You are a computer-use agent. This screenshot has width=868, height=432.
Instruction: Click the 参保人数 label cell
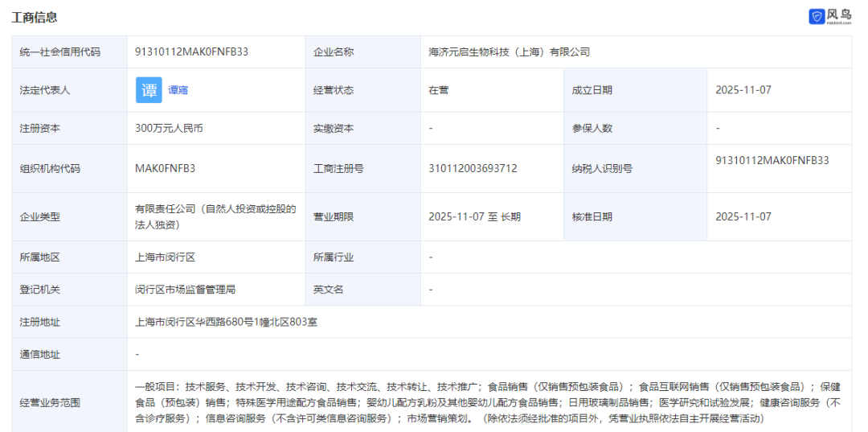592,128
